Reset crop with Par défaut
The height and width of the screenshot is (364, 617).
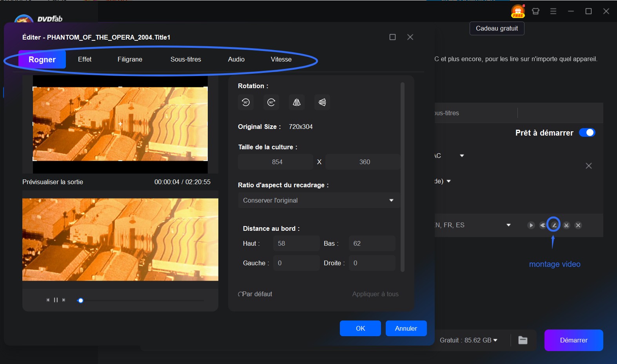coord(255,294)
